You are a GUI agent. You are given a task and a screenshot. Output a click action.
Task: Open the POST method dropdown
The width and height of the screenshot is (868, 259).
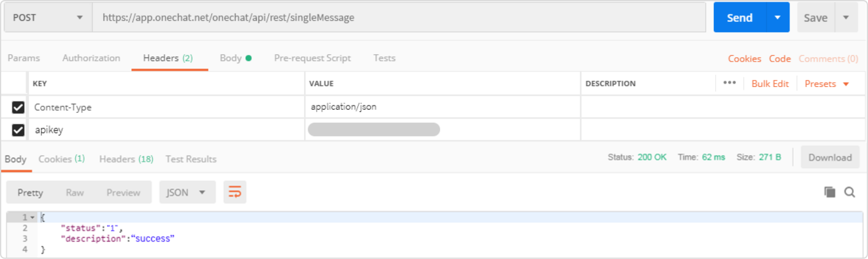click(x=48, y=18)
